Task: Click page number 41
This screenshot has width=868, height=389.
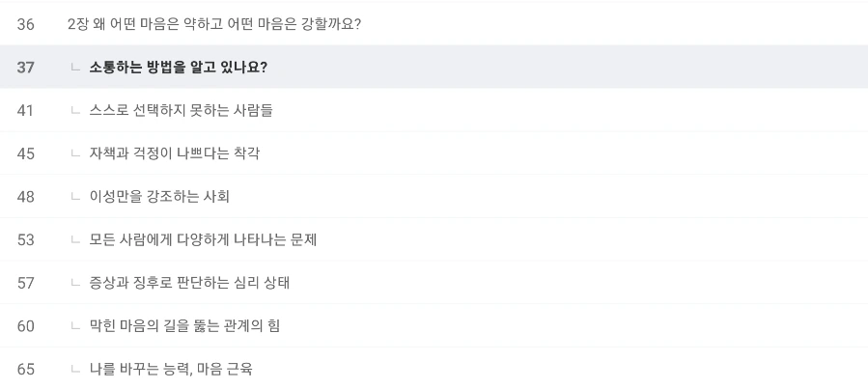Action: click(x=25, y=111)
